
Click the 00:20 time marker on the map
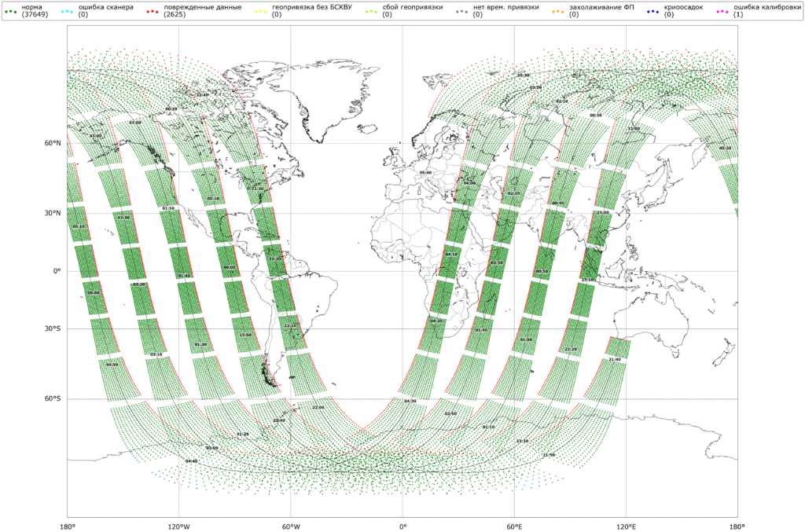point(171,108)
